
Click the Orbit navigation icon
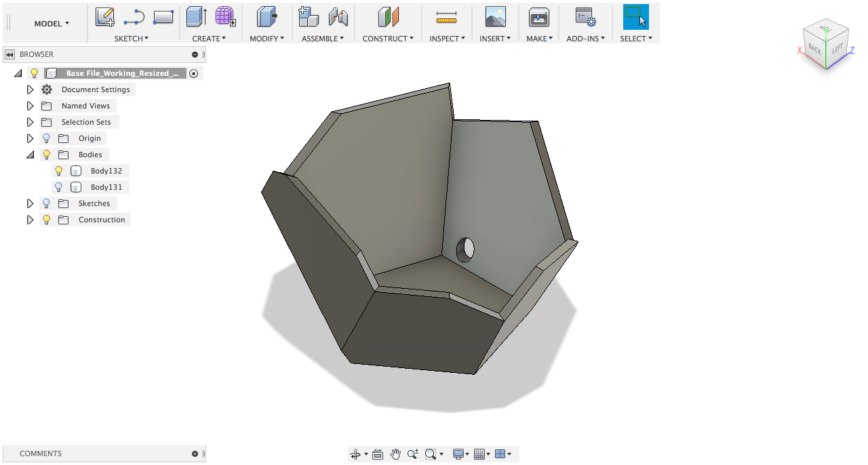(x=355, y=454)
